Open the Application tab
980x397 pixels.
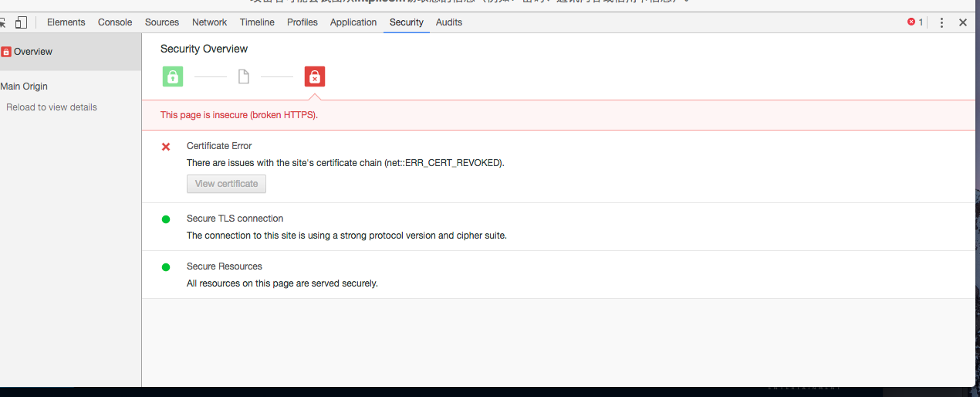[x=353, y=22]
